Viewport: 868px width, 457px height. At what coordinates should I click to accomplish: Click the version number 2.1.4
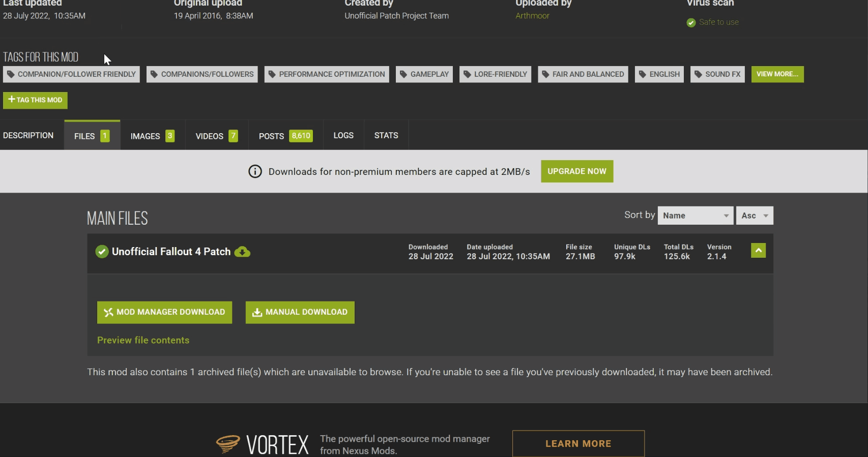tap(717, 257)
